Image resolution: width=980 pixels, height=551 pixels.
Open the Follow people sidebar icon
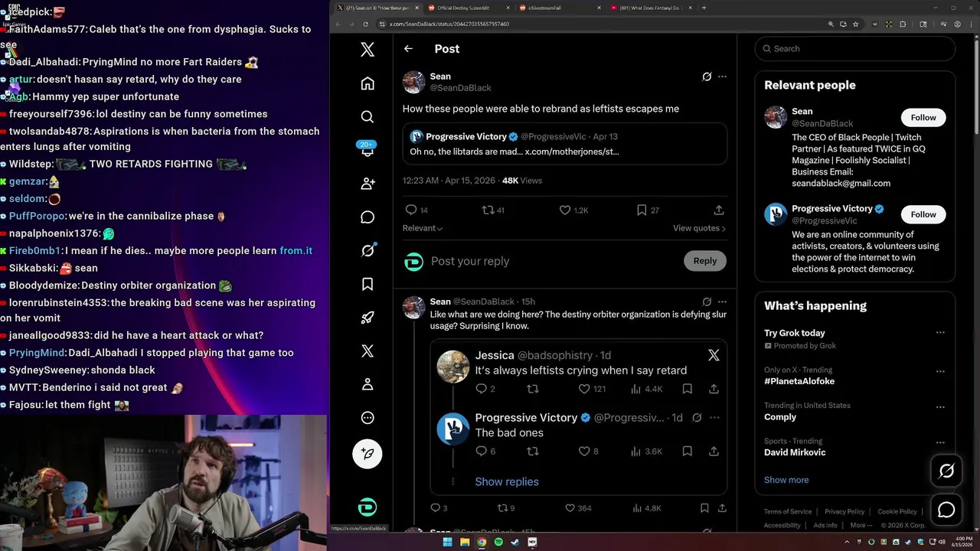367,184
